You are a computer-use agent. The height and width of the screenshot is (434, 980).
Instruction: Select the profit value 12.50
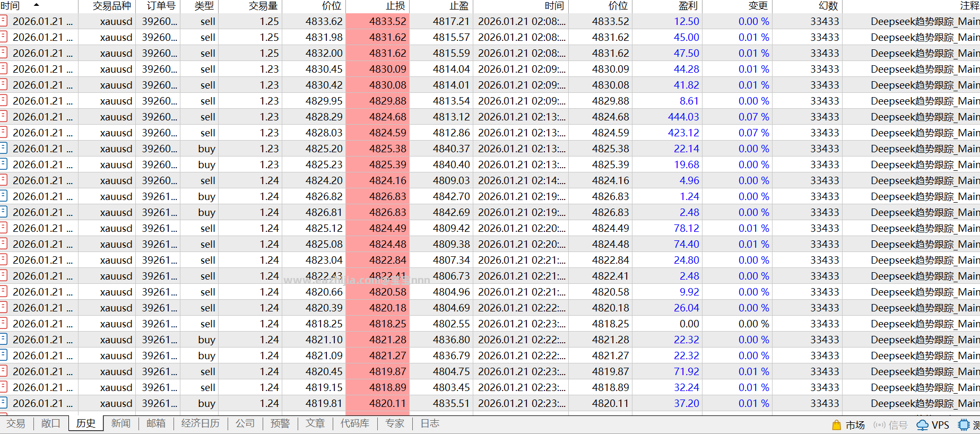pyautogui.click(x=687, y=21)
